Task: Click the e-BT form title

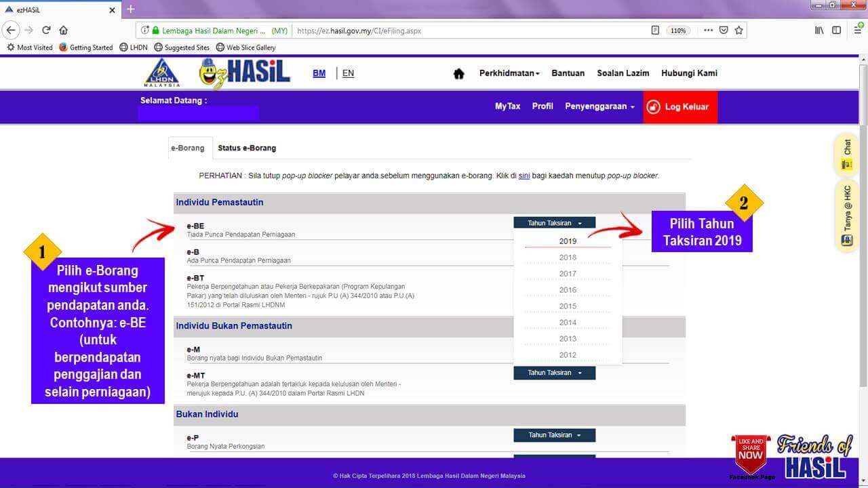Action: point(195,278)
